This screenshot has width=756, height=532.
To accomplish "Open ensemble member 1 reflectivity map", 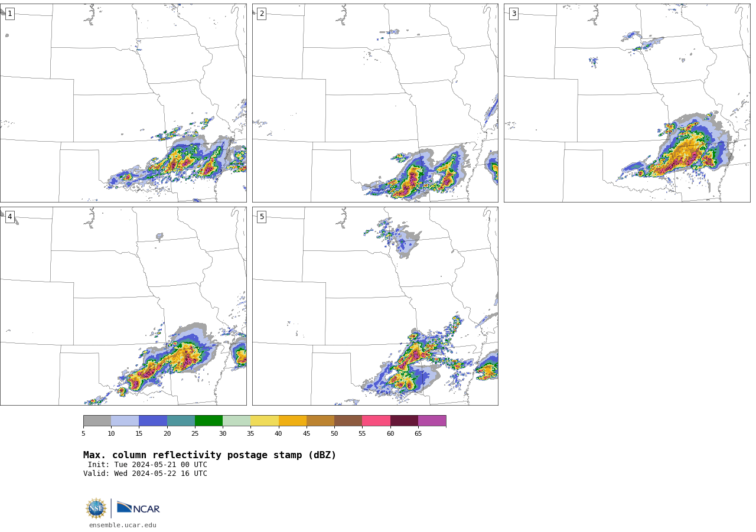I will (123, 103).
